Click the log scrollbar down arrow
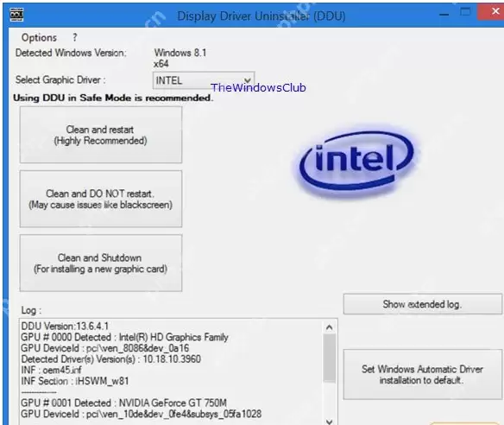504x425 pixels. point(329,421)
